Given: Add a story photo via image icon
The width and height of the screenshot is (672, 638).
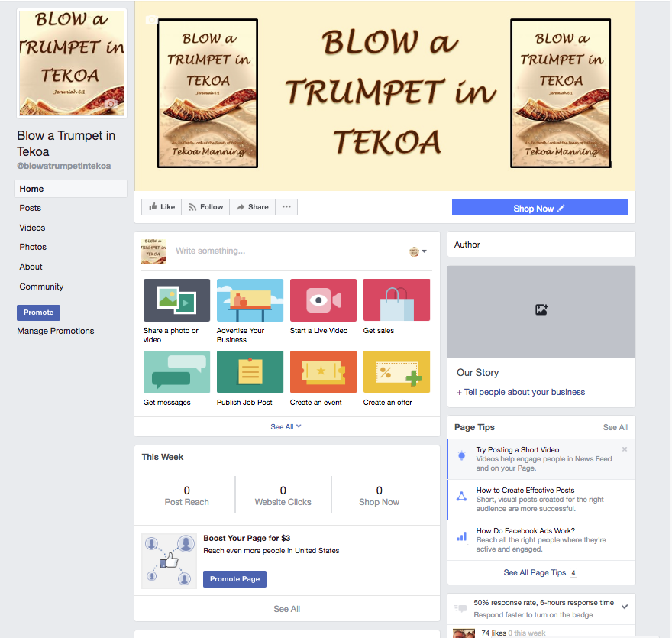Looking at the screenshot, I should tap(541, 309).
